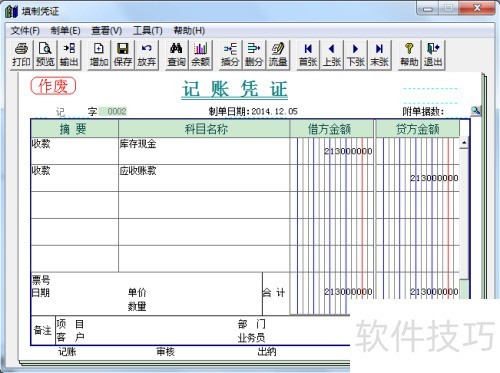The height and width of the screenshot is (373, 500).
Task: Open the 工具(T) menu
Action: coord(148,31)
